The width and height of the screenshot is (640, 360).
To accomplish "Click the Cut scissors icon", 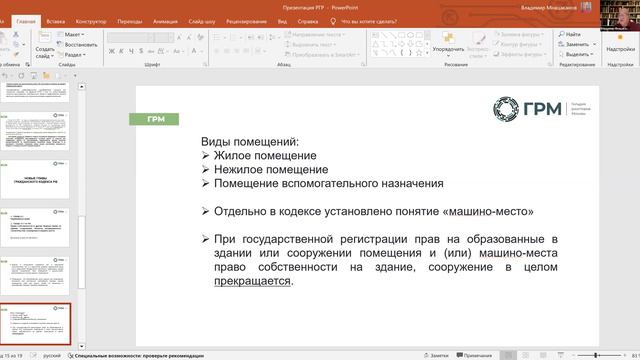I will [16, 35].
